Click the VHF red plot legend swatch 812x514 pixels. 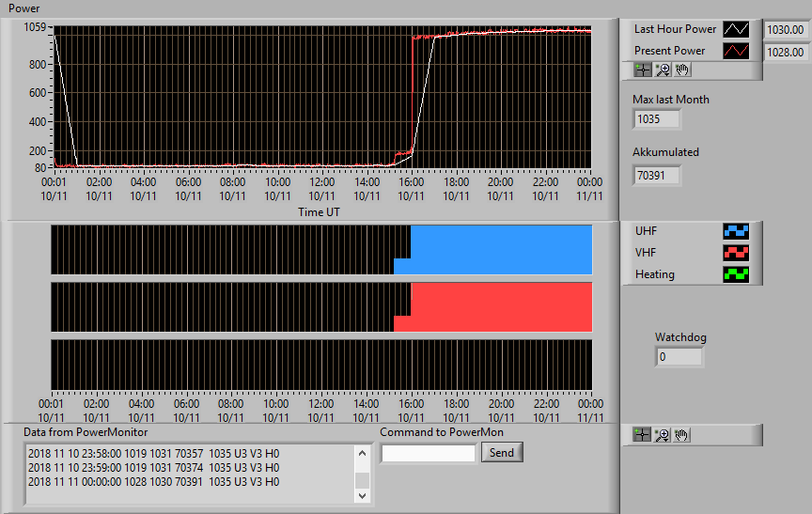(x=736, y=253)
